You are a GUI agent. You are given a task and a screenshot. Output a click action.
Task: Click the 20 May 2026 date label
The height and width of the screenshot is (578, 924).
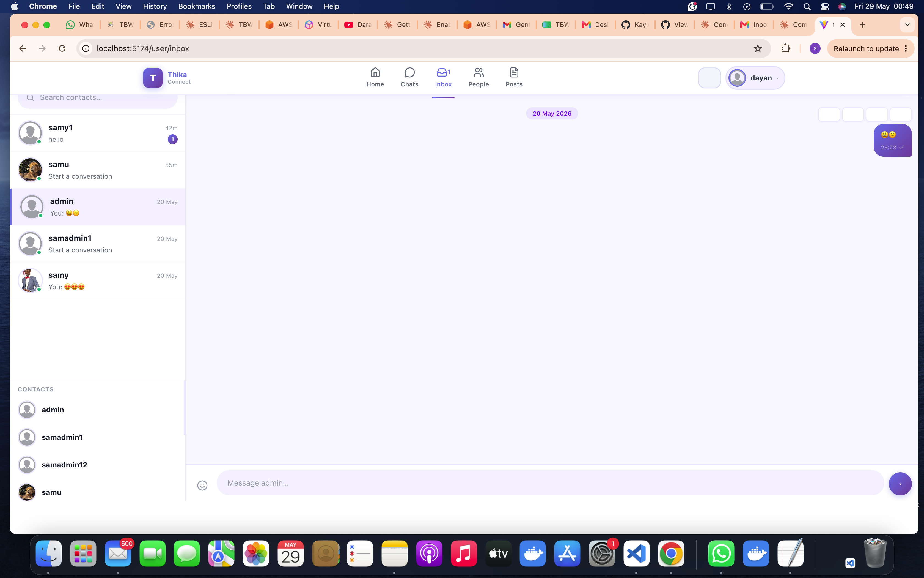(x=552, y=113)
